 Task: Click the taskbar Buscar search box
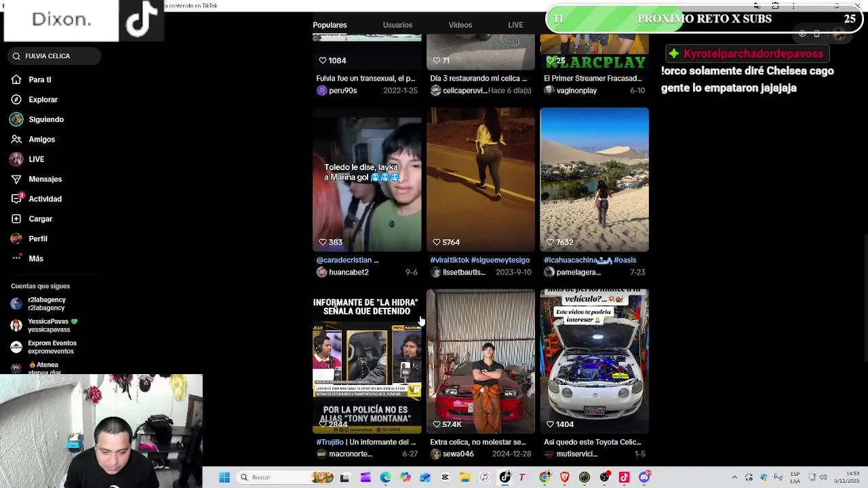(x=285, y=477)
